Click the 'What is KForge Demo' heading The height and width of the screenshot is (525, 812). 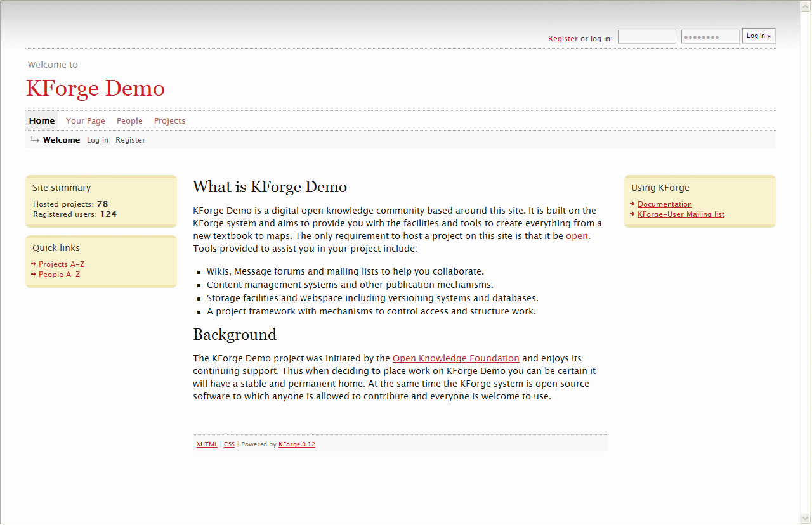point(270,187)
